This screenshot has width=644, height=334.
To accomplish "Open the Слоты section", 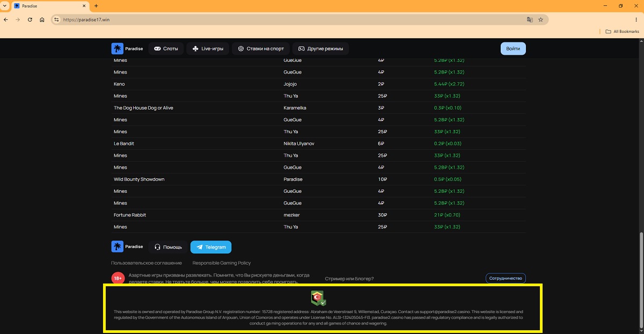I will click(166, 48).
